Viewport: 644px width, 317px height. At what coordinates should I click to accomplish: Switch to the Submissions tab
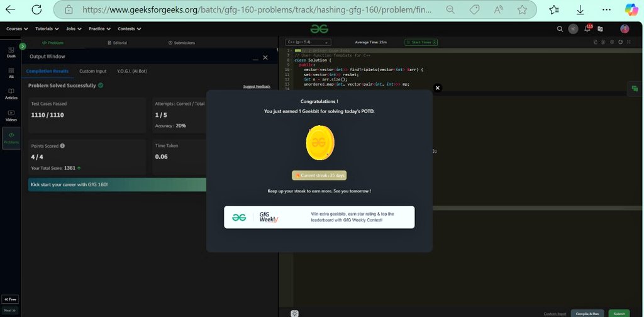[x=182, y=43]
